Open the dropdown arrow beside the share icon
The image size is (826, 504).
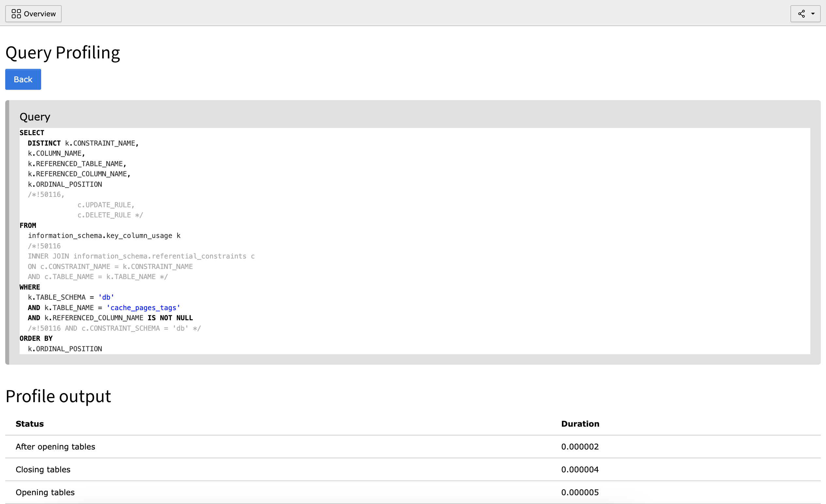813,14
